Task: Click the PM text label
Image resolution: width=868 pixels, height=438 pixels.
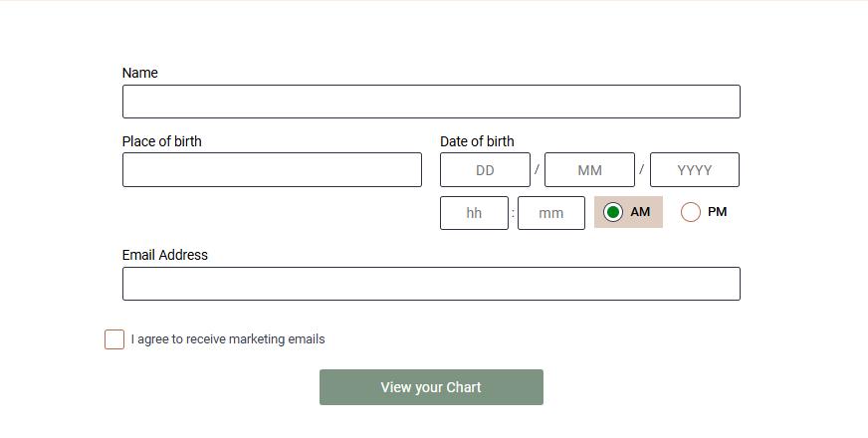Action: click(718, 212)
